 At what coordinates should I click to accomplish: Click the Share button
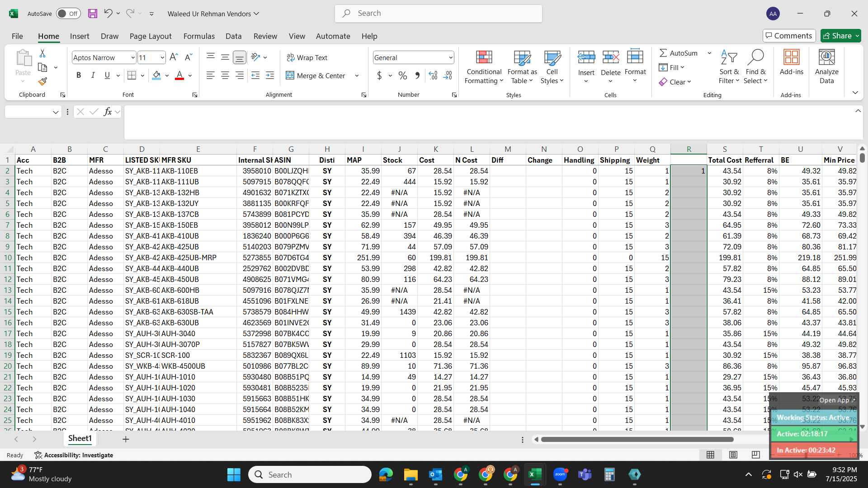point(840,36)
